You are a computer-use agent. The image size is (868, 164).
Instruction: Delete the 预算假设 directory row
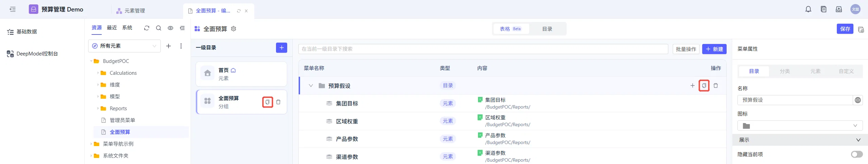pos(716,86)
